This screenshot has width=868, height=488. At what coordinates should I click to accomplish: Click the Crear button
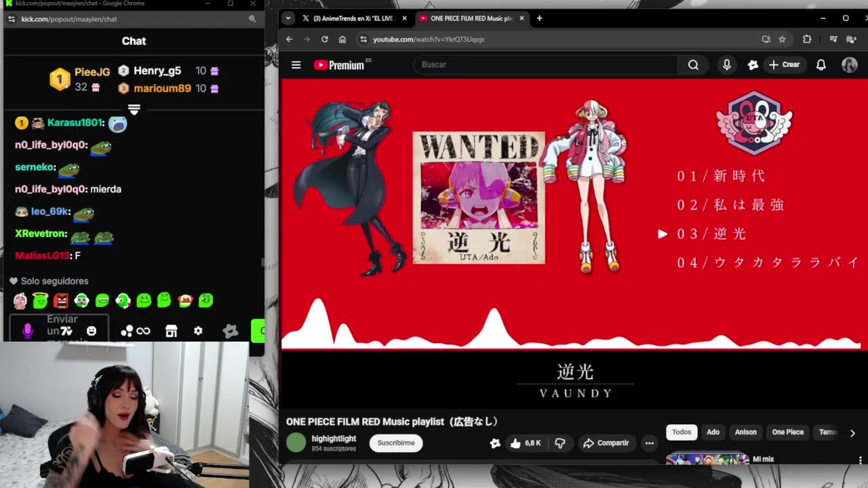[x=785, y=65]
